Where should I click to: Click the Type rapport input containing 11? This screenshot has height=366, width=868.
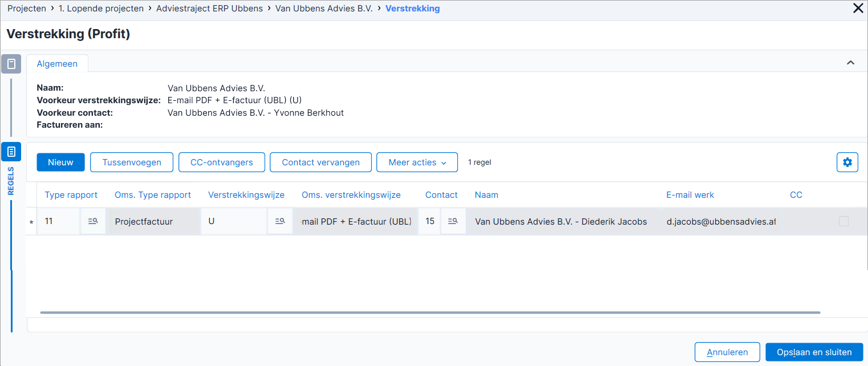59,221
